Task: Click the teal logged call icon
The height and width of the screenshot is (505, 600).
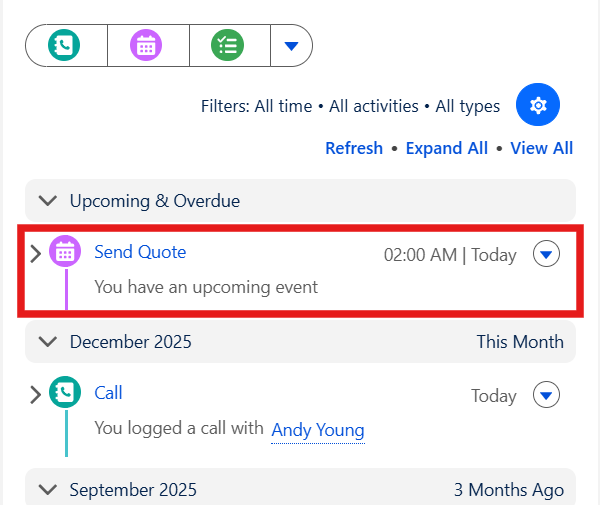Action: (x=65, y=392)
